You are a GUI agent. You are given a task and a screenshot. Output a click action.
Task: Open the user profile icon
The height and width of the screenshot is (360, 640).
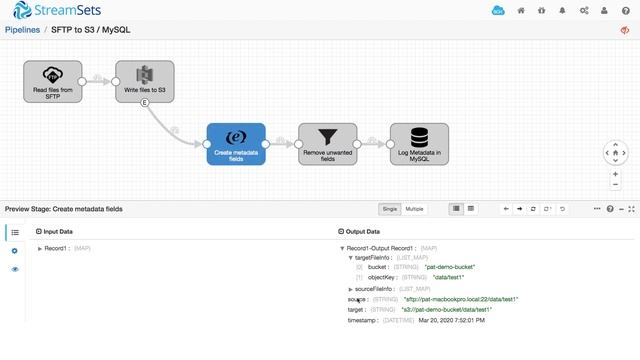coord(604,11)
